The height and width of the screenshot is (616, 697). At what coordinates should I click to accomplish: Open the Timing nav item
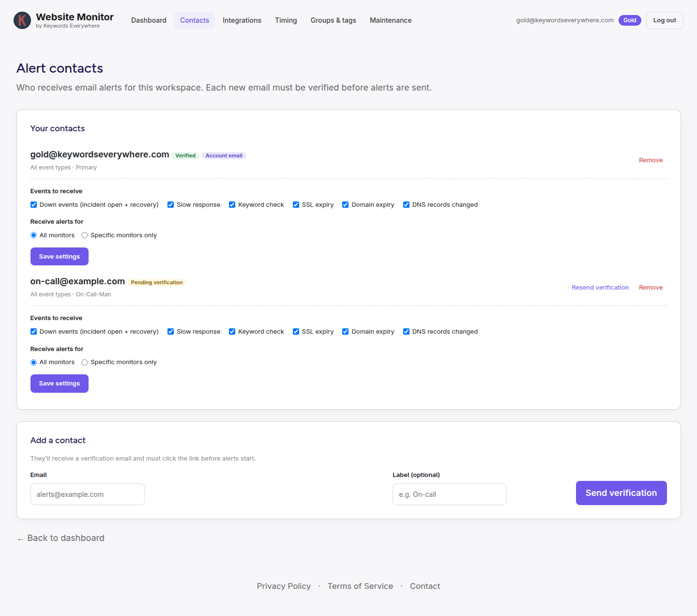point(286,20)
